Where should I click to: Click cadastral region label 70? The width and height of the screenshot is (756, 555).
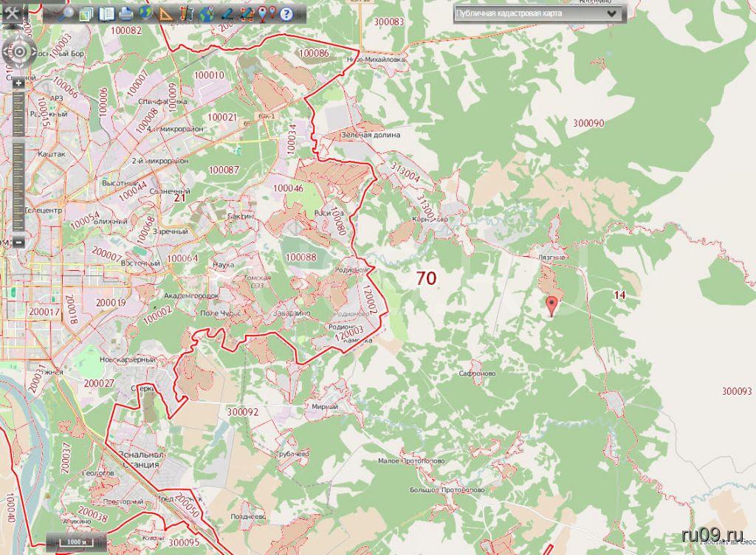pos(426,278)
